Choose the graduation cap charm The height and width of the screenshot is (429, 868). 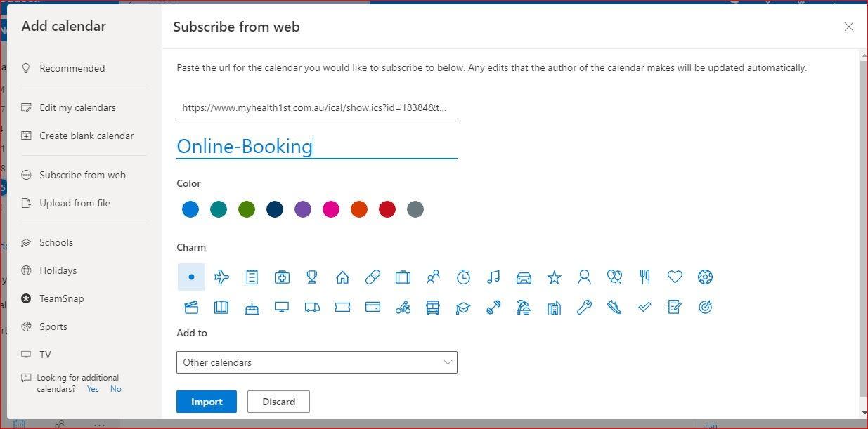click(463, 308)
